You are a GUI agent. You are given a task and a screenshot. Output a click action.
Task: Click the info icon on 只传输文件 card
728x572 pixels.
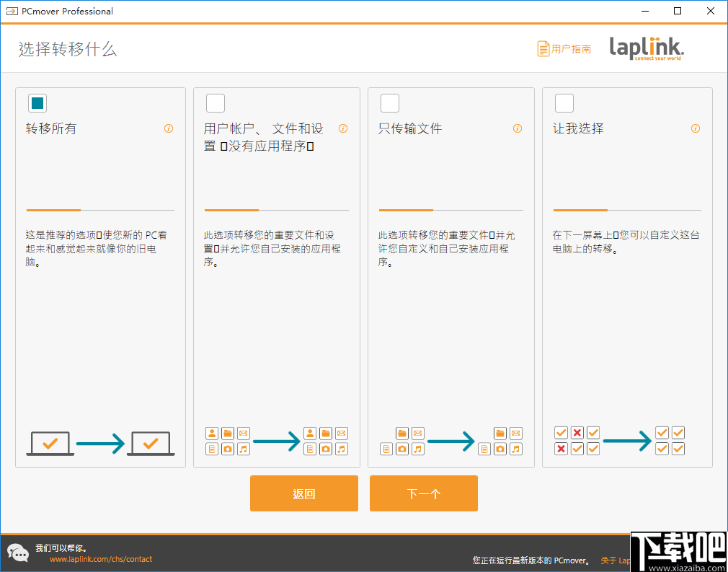518,128
